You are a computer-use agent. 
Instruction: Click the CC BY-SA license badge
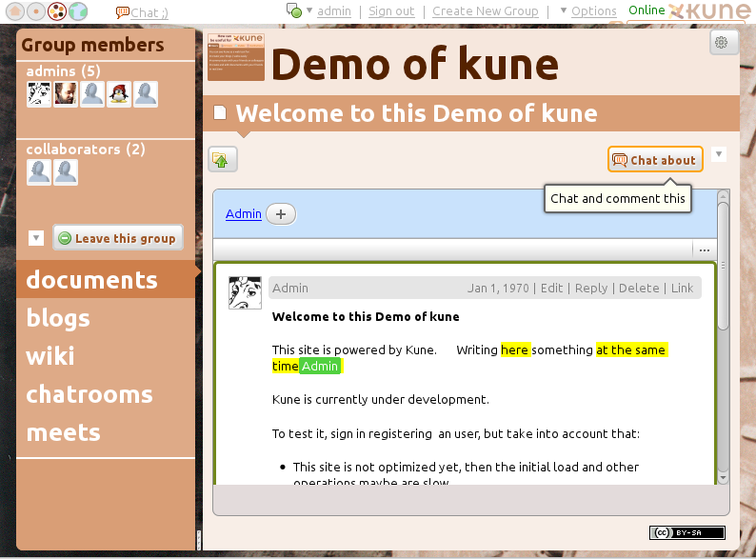coord(687,532)
